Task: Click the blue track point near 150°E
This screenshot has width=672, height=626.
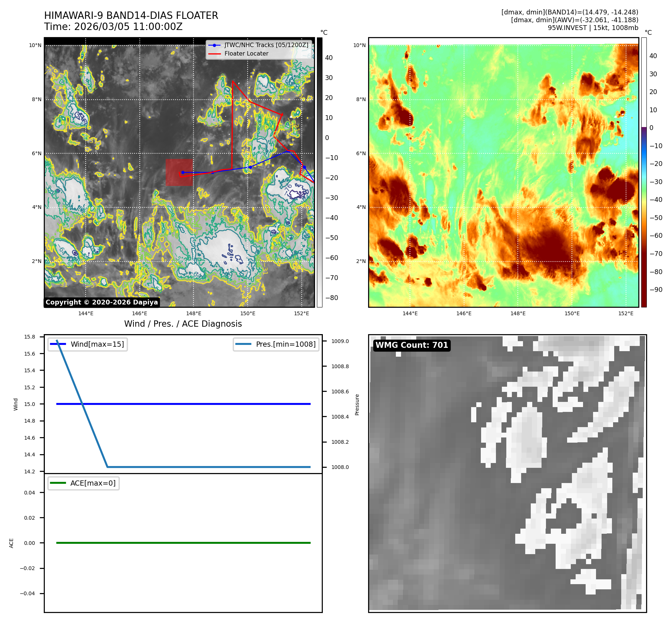Action: 250,167
